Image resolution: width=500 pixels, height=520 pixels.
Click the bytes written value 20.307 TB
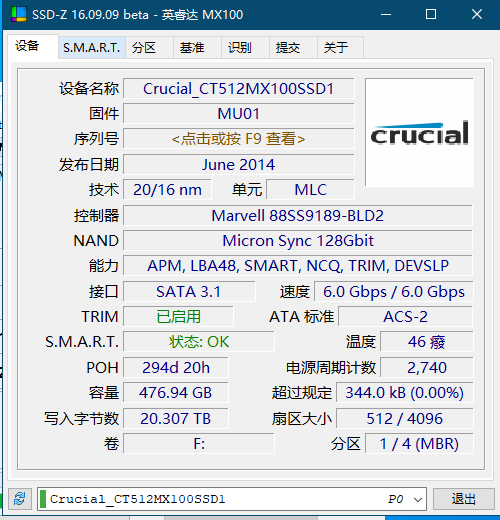pos(176,418)
